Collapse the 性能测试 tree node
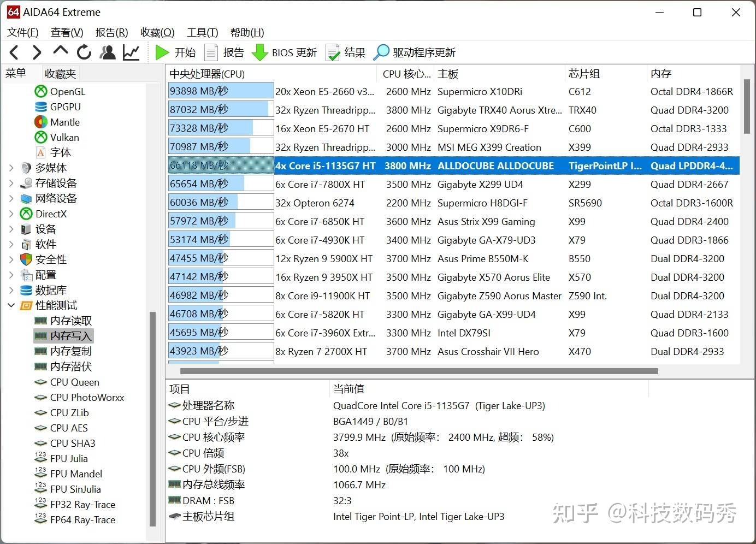Image resolution: width=756 pixels, height=544 pixels. 11,305
